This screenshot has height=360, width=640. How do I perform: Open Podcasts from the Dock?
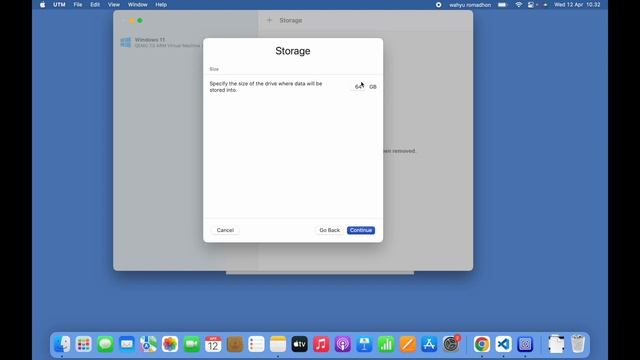point(343,344)
